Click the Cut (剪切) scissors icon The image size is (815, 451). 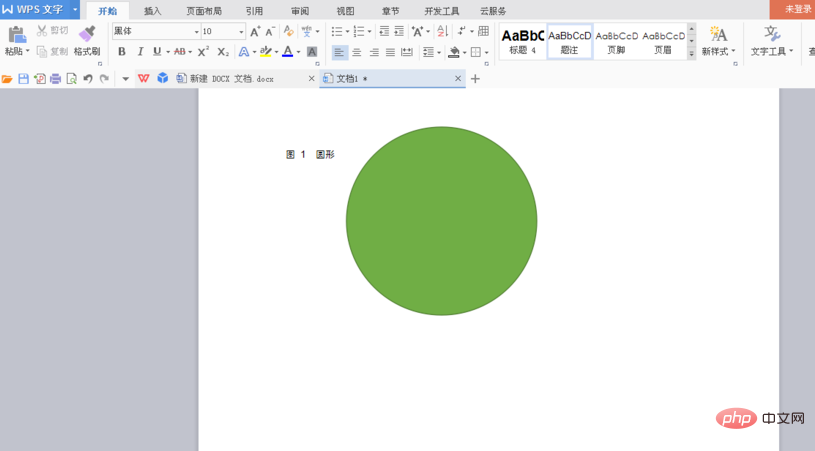coord(43,31)
